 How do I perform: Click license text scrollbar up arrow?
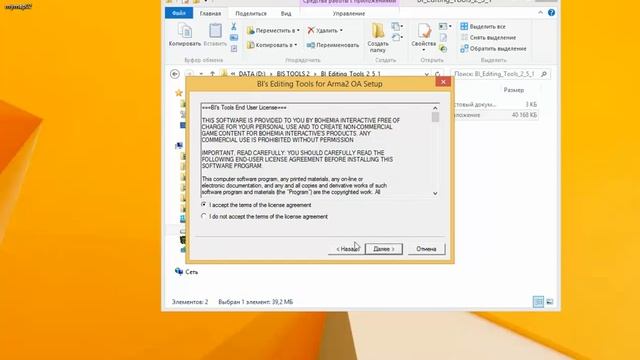coord(435,108)
